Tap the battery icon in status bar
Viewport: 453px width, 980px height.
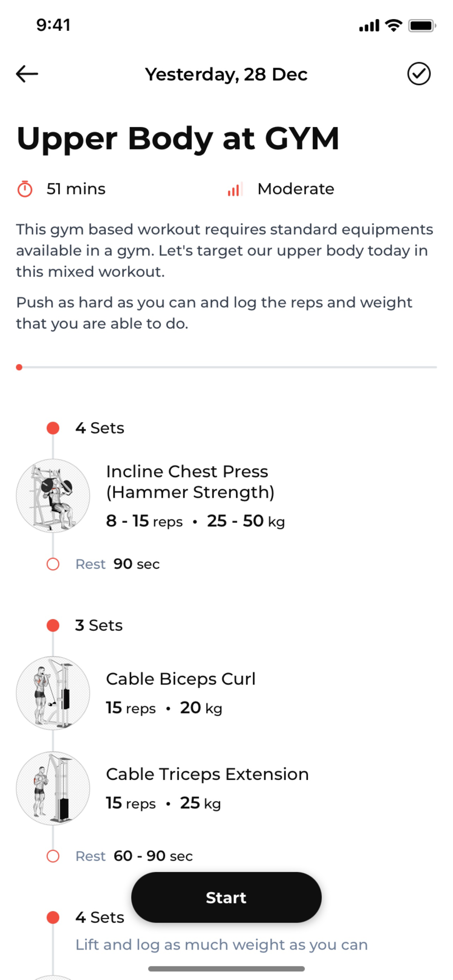(422, 25)
